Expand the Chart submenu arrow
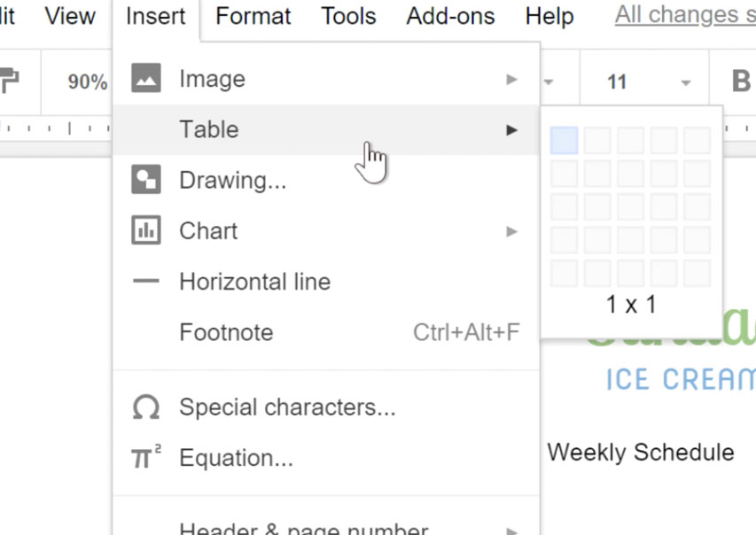The height and width of the screenshot is (535, 756). 512,230
